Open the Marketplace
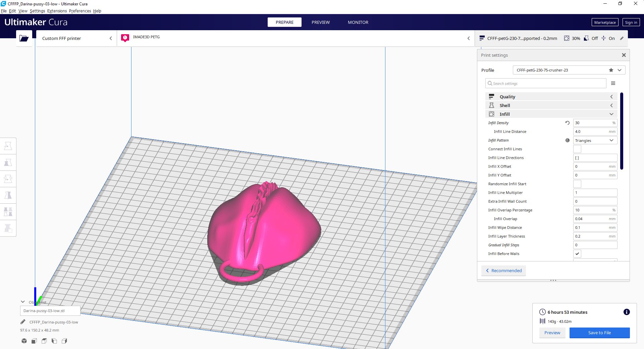This screenshot has width=644, height=349. [605, 22]
